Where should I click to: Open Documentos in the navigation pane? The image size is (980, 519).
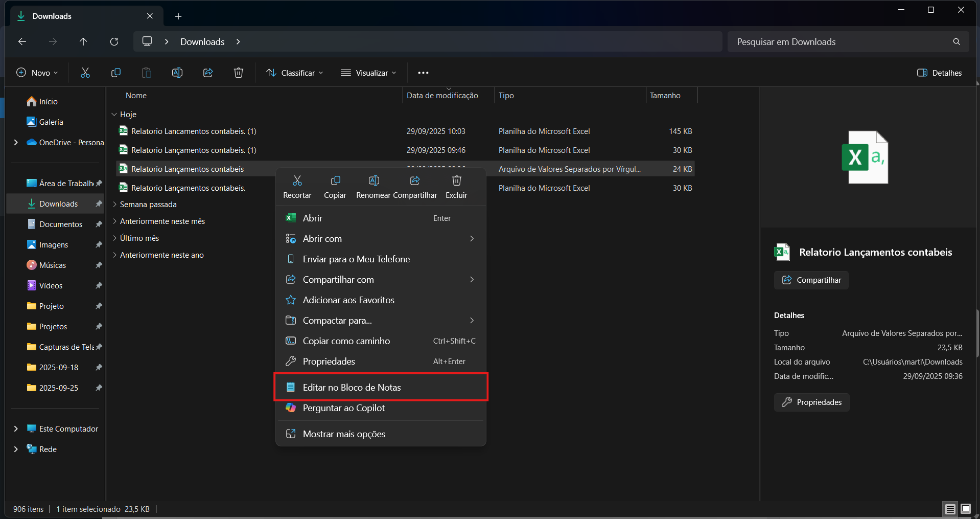[x=60, y=224]
